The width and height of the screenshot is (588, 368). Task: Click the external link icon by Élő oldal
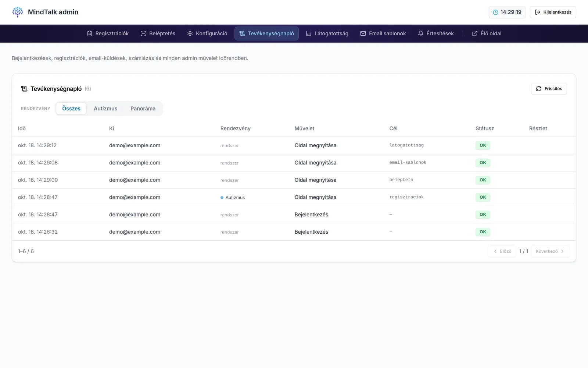pos(475,33)
